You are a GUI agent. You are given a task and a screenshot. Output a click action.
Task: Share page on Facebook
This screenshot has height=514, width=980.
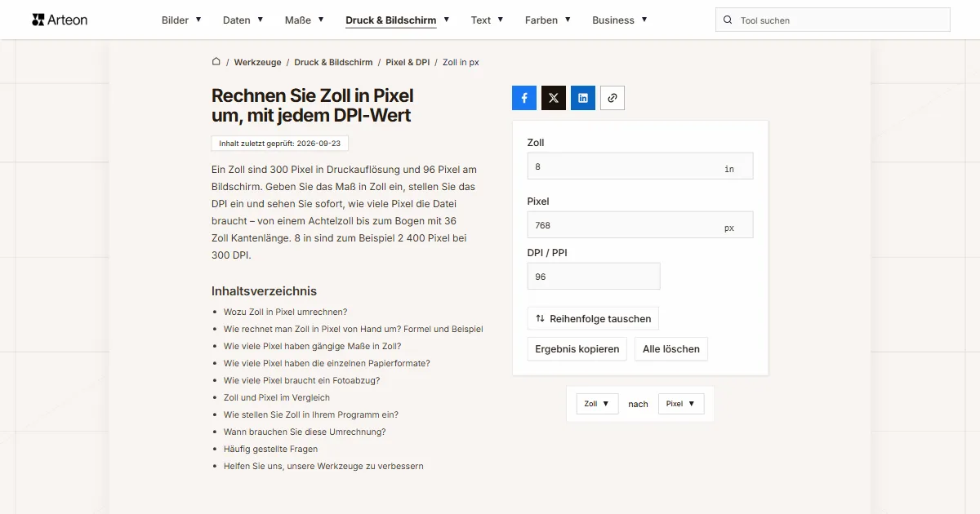[524, 98]
